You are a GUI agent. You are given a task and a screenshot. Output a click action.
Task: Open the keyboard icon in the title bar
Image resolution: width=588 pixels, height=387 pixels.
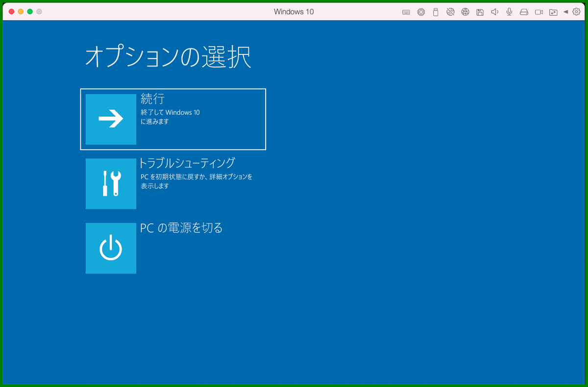(406, 12)
